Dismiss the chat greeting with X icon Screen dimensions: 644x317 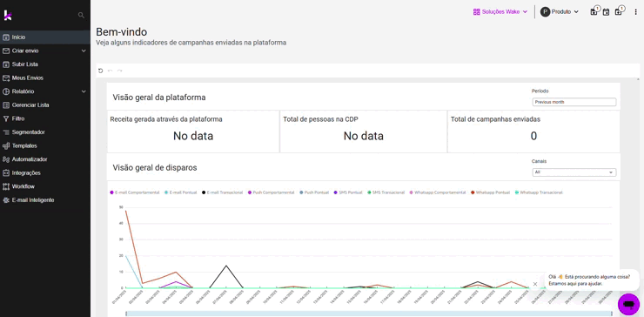(x=534, y=284)
